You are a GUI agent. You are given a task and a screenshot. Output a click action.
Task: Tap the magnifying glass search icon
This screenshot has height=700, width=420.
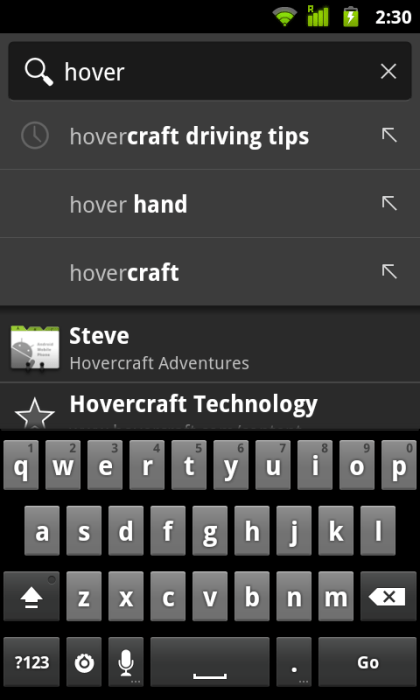39,72
